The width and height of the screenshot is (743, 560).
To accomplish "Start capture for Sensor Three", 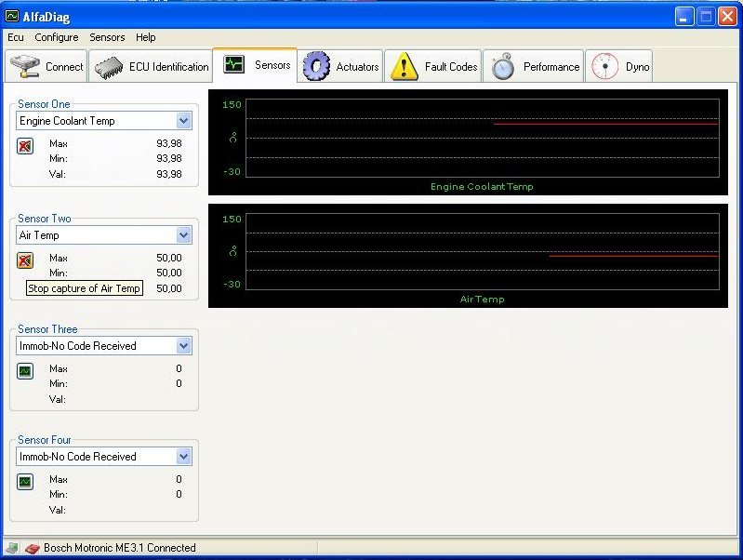I will coord(25,370).
